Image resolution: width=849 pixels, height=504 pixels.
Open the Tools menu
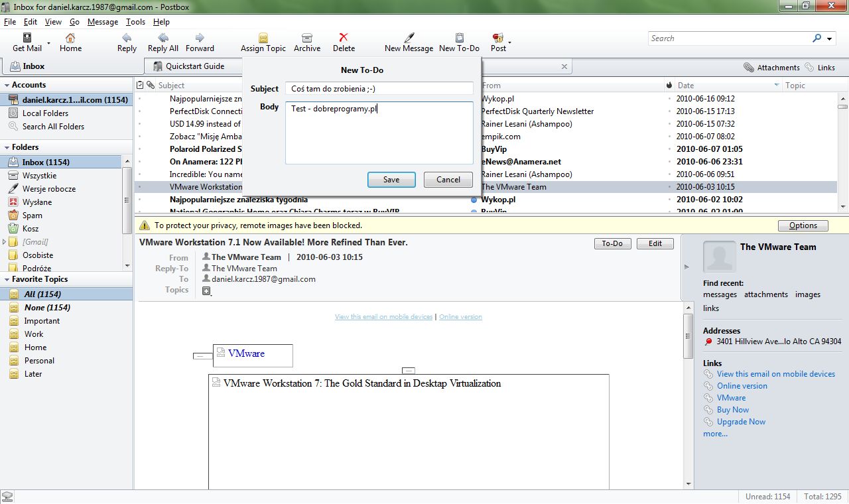click(x=135, y=22)
